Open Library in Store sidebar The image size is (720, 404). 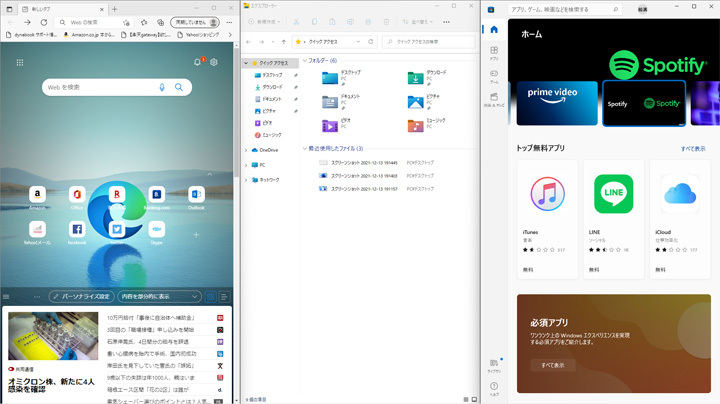pyautogui.click(x=494, y=365)
